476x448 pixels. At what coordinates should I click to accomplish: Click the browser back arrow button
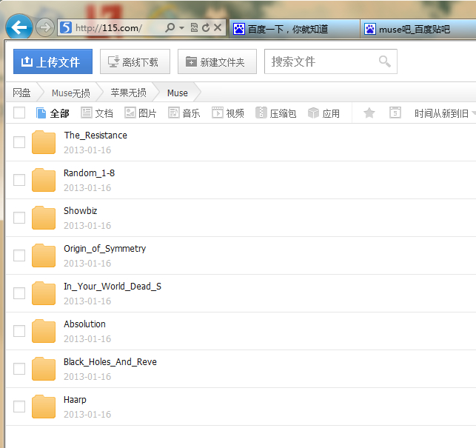[19, 27]
